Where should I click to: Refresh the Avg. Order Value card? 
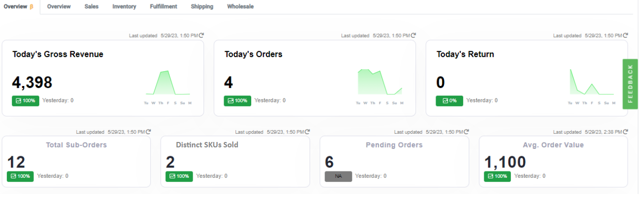click(625, 132)
